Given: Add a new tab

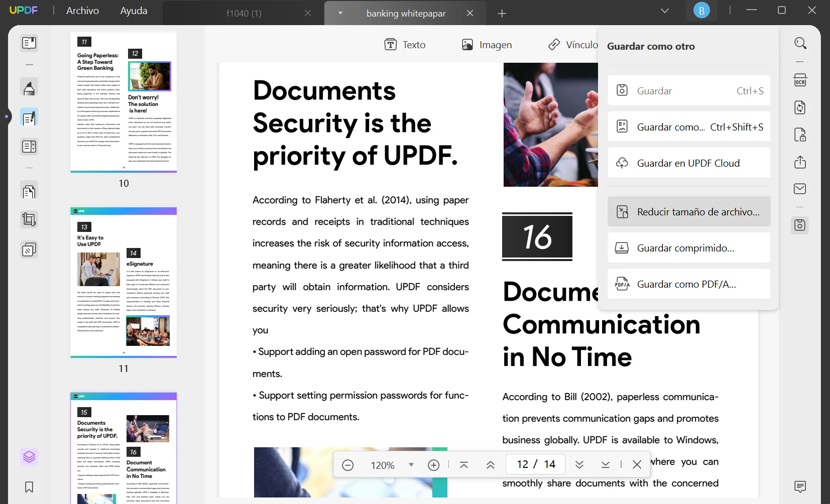Looking at the screenshot, I should pos(502,14).
